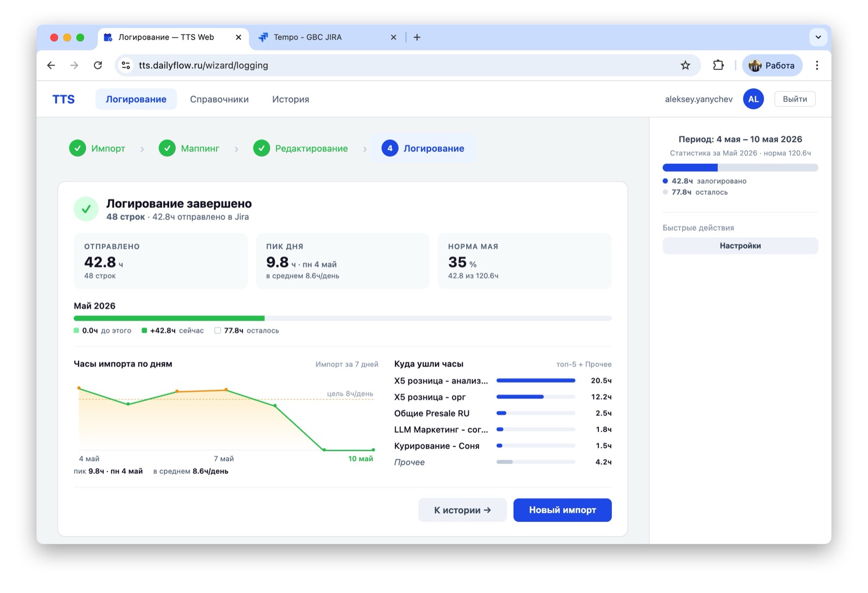Click the Отправлено 42.8 ч card

click(161, 261)
